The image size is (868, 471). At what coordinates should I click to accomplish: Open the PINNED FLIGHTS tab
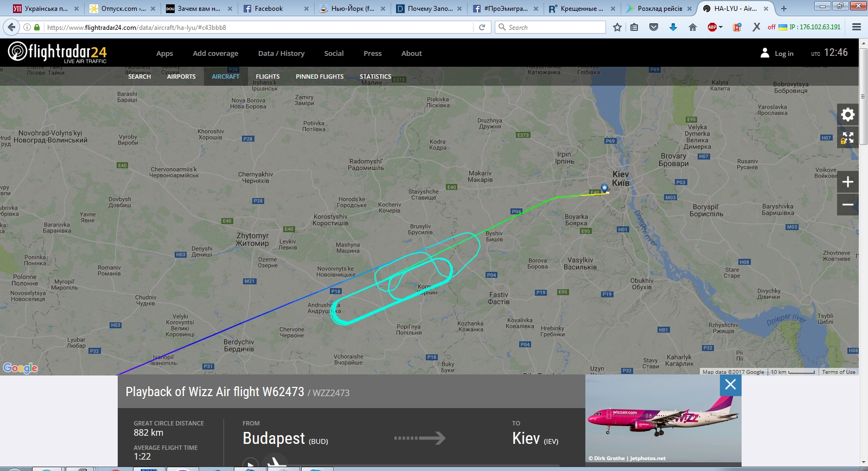(x=320, y=77)
